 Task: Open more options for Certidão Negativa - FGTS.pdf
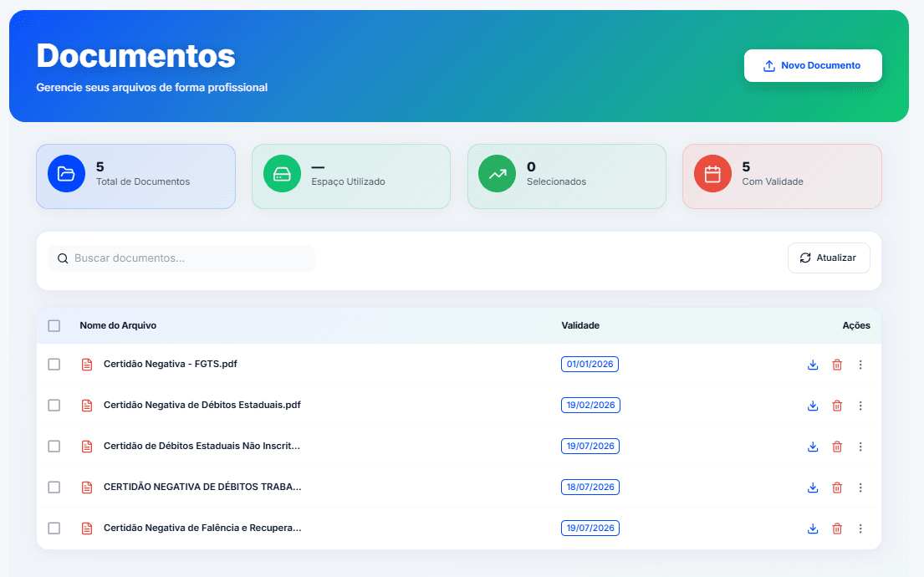click(x=860, y=365)
